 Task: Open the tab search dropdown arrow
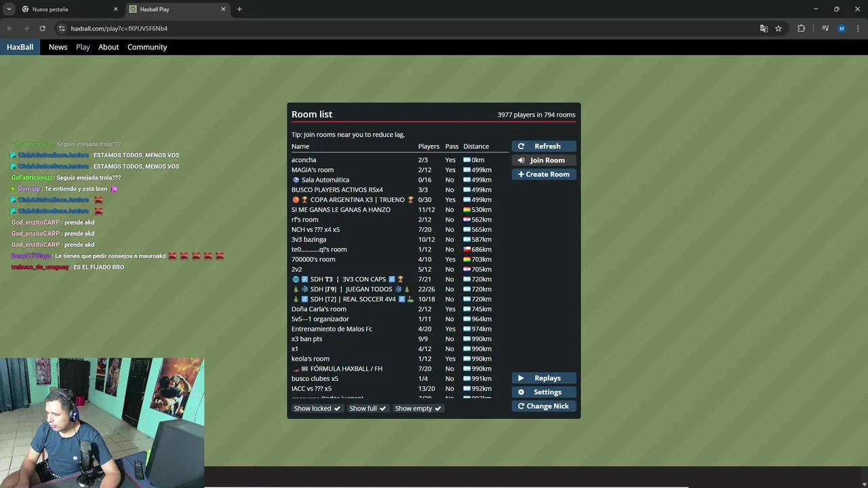pyautogui.click(x=9, y=9)
